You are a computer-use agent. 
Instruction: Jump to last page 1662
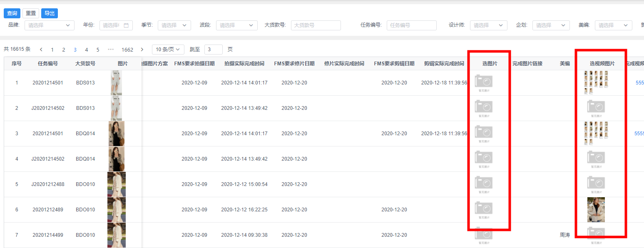[127, 50]
